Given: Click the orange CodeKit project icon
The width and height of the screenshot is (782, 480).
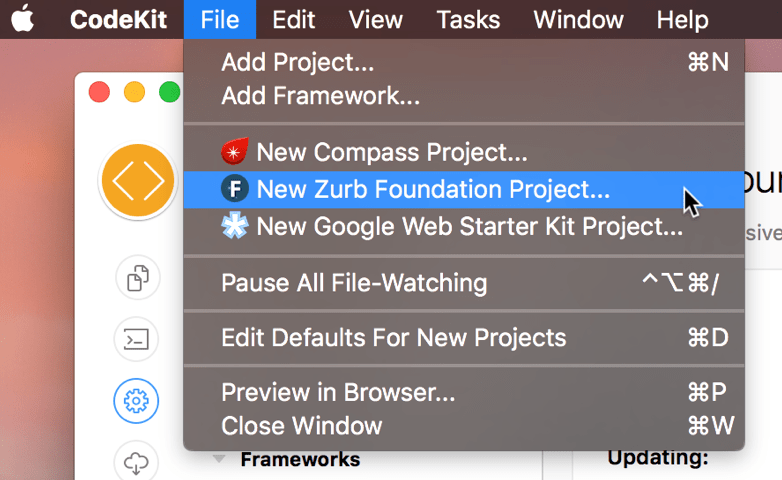Looking at the screenshot, I should pos(138,180).
